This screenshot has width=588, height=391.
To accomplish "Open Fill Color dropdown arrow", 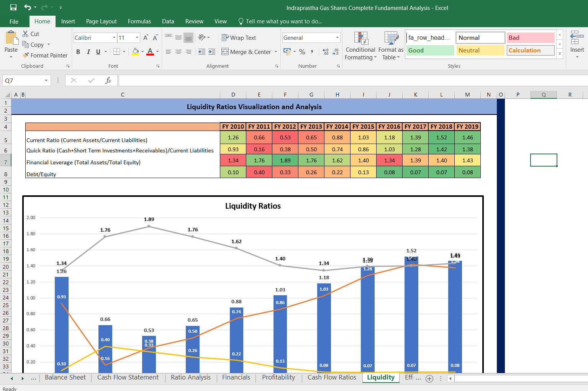I will [142, 52].
